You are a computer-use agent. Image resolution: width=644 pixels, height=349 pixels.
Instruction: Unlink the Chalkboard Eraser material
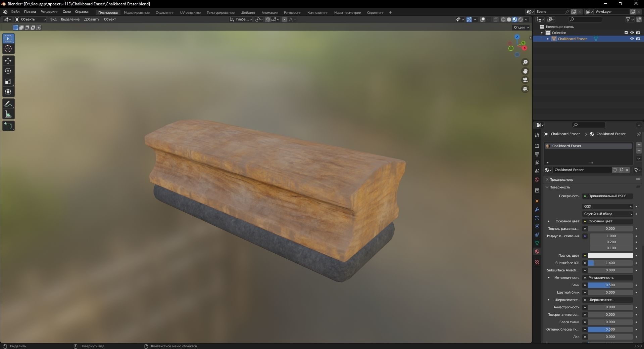627,170
